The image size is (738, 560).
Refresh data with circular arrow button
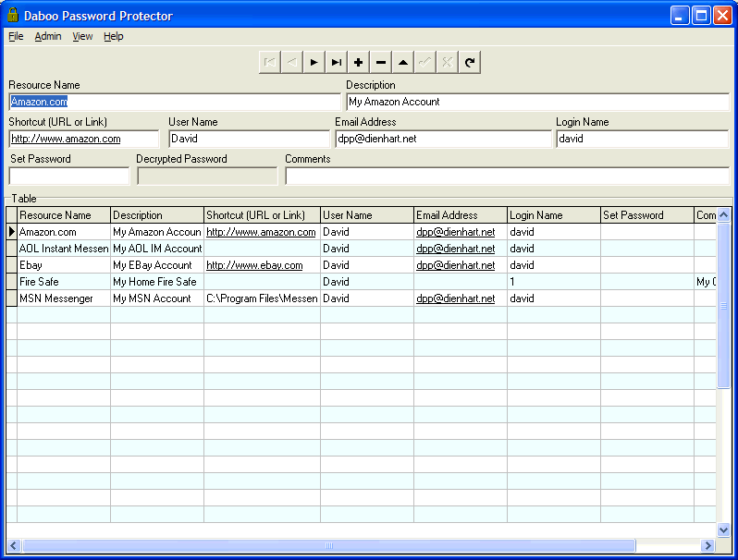pos(469,62)
